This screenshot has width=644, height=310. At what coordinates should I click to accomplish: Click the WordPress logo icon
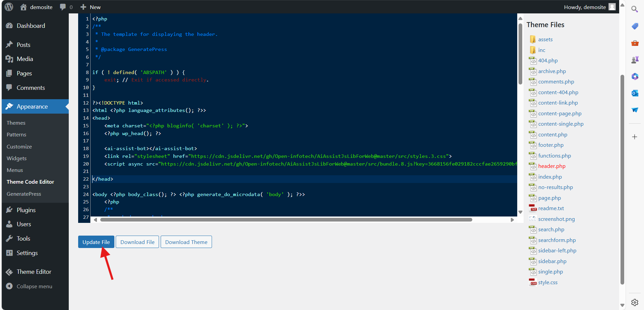tap(9, 7)
